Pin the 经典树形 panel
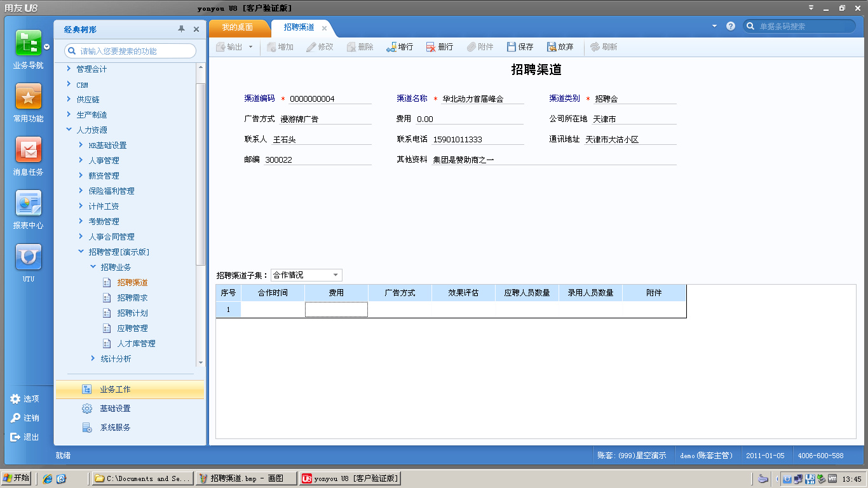The height and width of the screenshot is (488, 868). 182,29
